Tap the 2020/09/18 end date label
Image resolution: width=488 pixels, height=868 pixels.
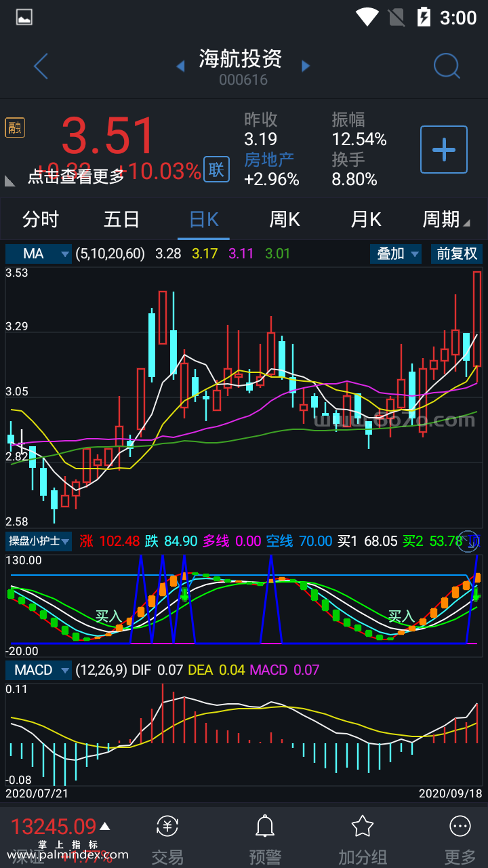(x=450, y=793)
